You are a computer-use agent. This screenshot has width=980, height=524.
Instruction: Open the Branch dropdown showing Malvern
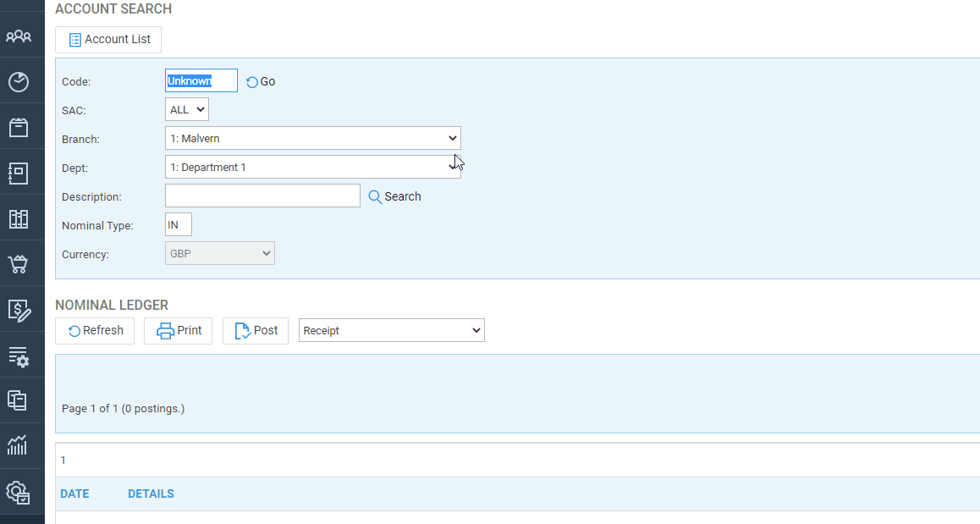[313, 138]
